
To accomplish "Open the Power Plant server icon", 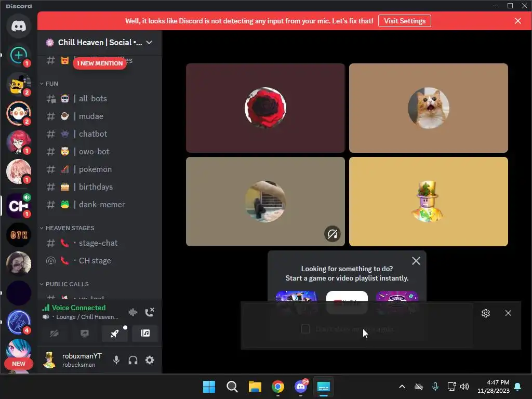I will 19,322.
